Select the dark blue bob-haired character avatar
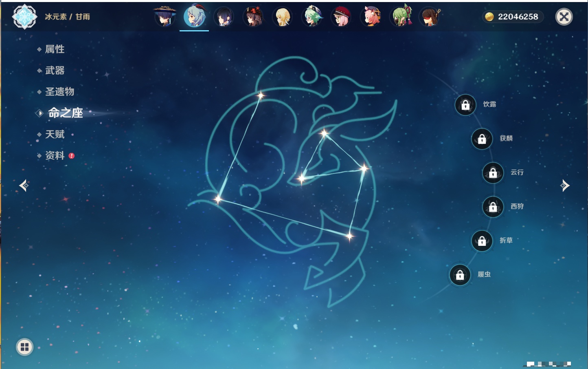588x369 pixels. 224,17
